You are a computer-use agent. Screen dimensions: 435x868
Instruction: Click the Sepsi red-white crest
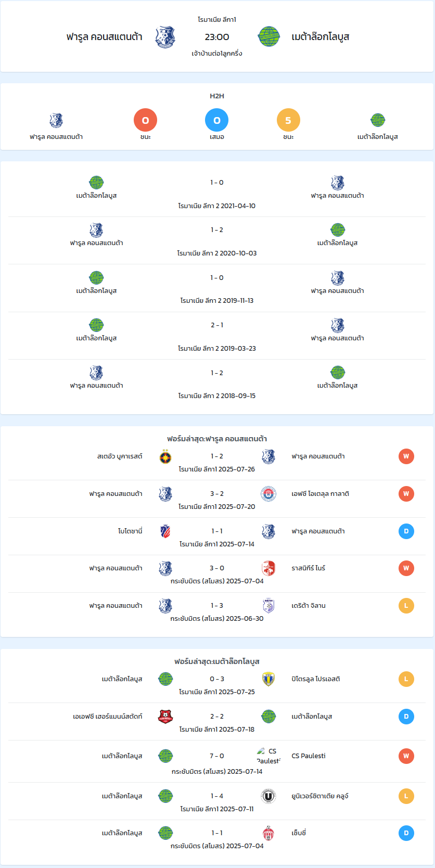tap(268, 833)
